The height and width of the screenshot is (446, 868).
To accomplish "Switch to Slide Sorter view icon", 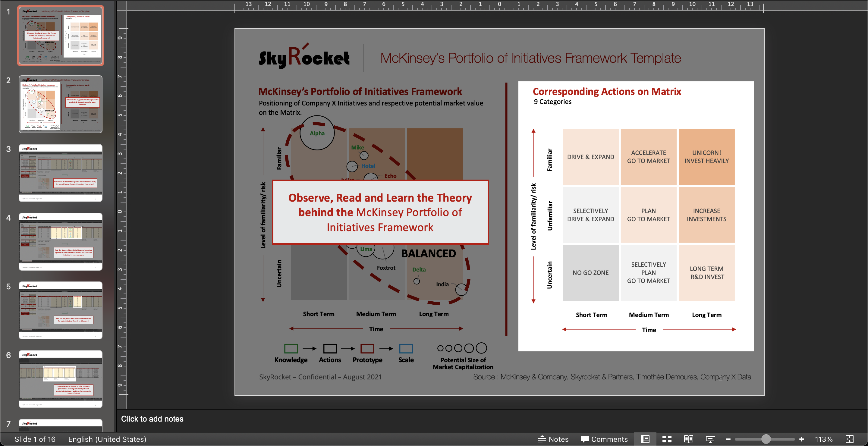I will (667, 439).
